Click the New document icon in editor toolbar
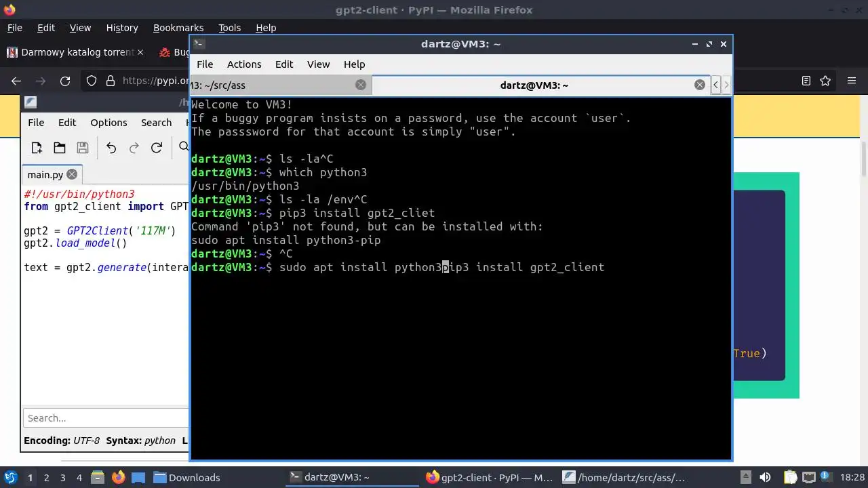This screenshot has height=488, width=868. [37, 148]
